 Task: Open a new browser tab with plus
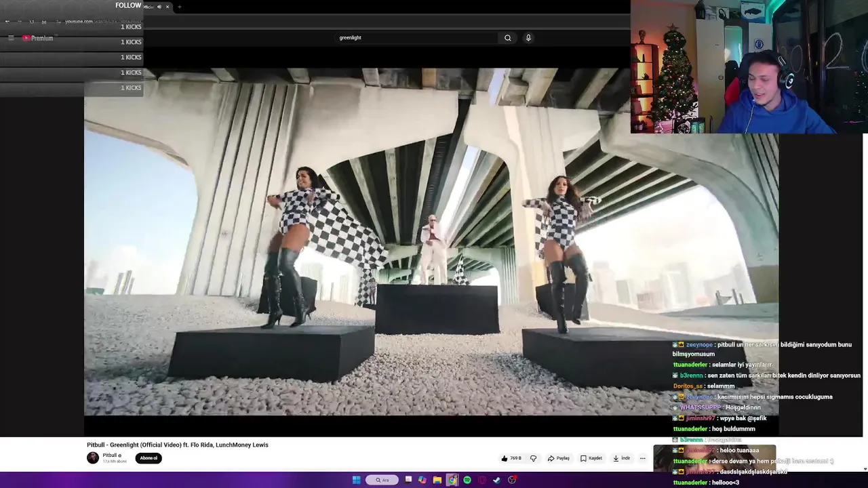[x=180, y=7]
